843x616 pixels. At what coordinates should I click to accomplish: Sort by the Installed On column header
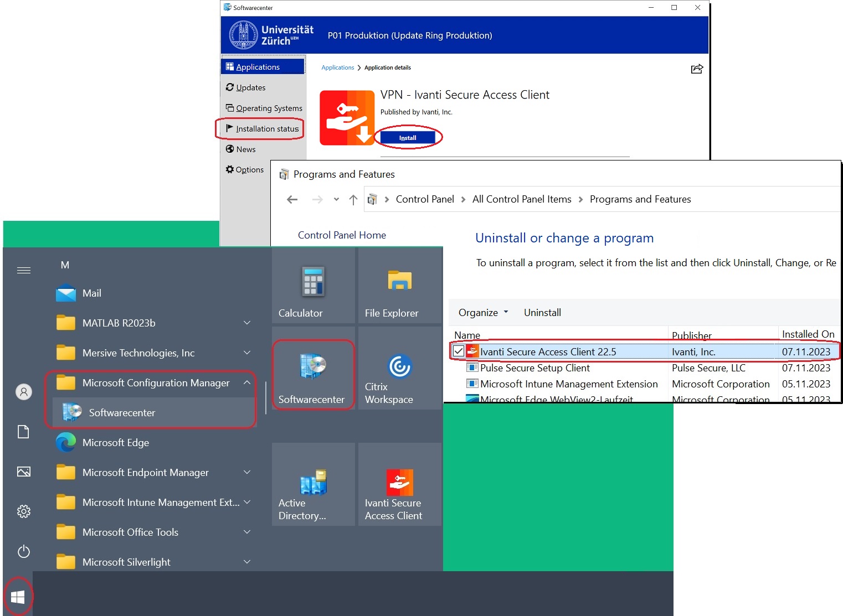[808, 334]
